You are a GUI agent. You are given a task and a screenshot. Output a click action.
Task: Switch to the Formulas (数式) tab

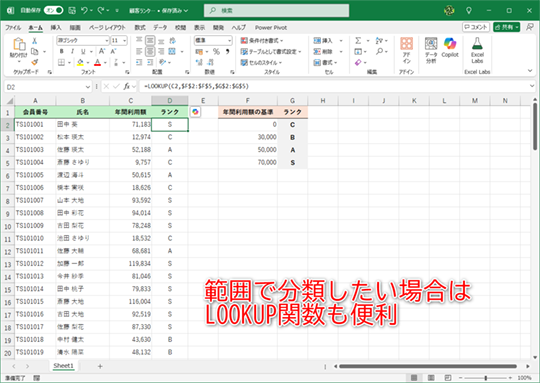coord(140,28)
